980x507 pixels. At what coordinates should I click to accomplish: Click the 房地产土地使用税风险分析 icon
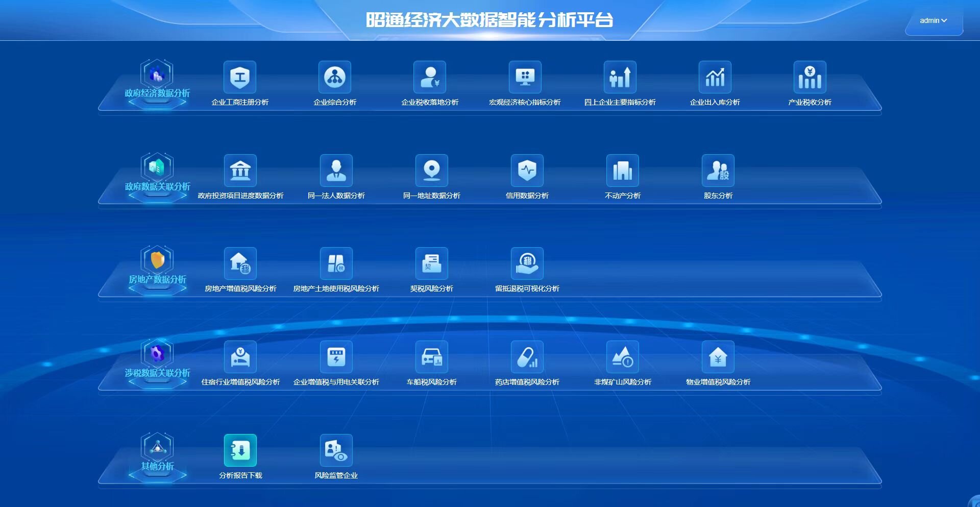tap(336, 263)
